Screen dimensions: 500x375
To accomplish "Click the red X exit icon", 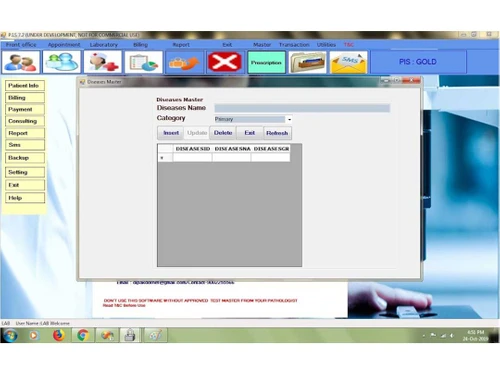I will (225, 62).
